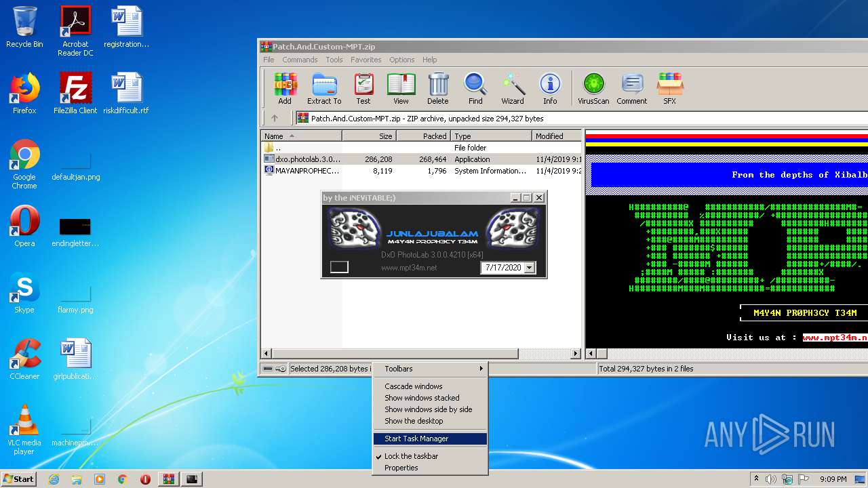The image size is (868, 488).
Task: Click Windows Media Player taskbar icon
Action: tap(100, 479)
